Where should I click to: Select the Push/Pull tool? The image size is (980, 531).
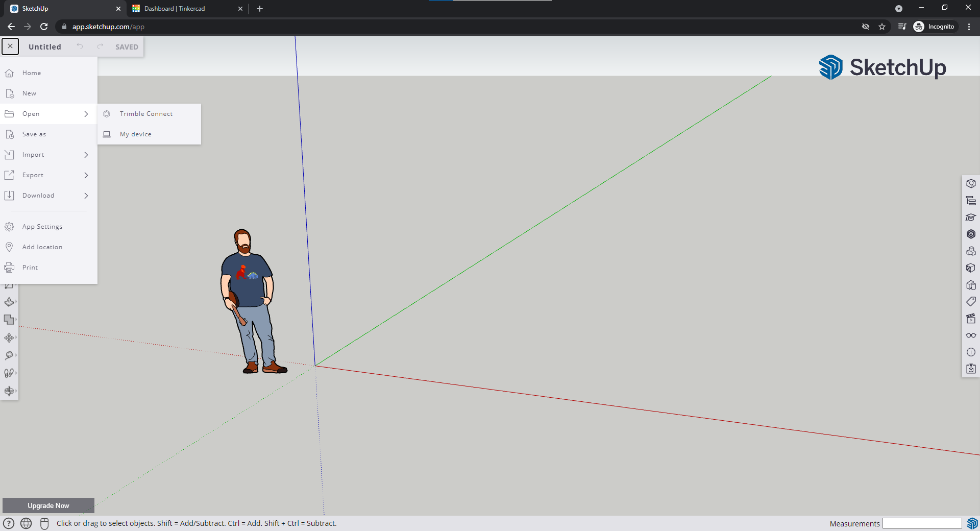click(x=9, y=302)
